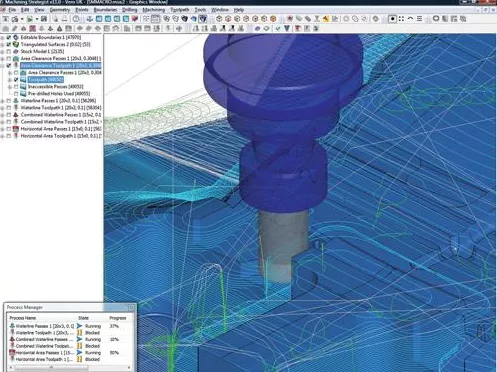The height and width of the screenshot is (372, 497).
Task: Check the Pre-drilled Holes Used checkbox
Action: tap(16, 94)
